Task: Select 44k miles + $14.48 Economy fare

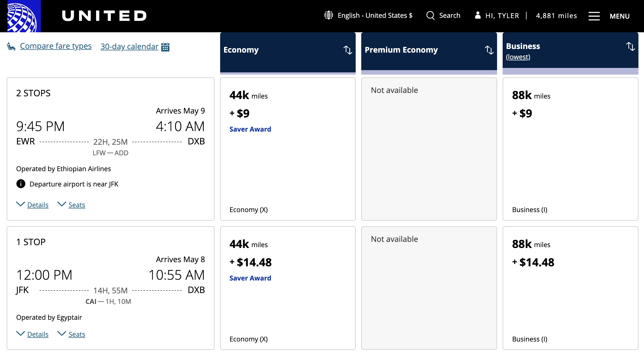Action: pos(288,288)
